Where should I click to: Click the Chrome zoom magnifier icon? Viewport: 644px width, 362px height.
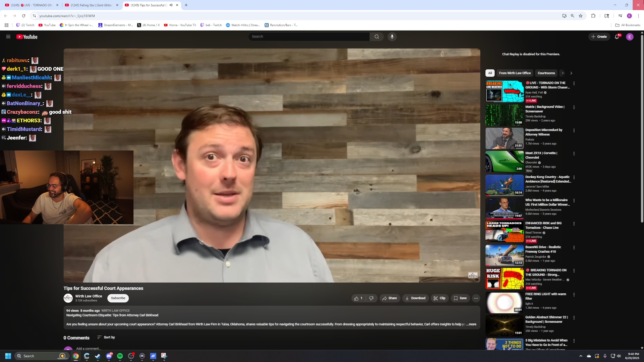click(573, 16)
